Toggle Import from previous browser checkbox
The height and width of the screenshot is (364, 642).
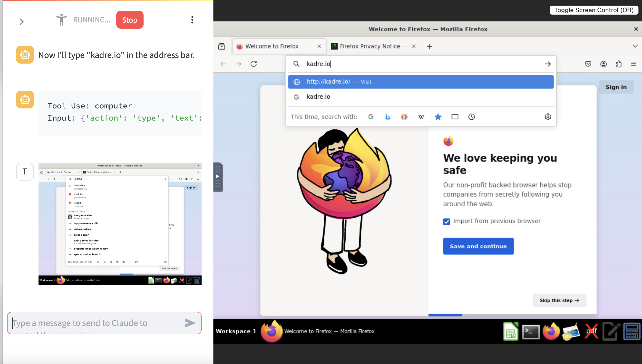click(447, 221)
